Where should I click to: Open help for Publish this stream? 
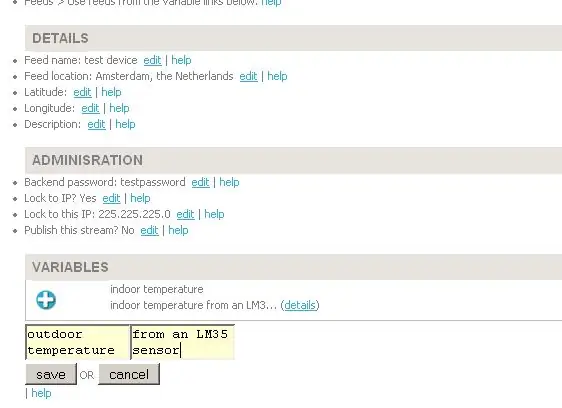point(178,231)
